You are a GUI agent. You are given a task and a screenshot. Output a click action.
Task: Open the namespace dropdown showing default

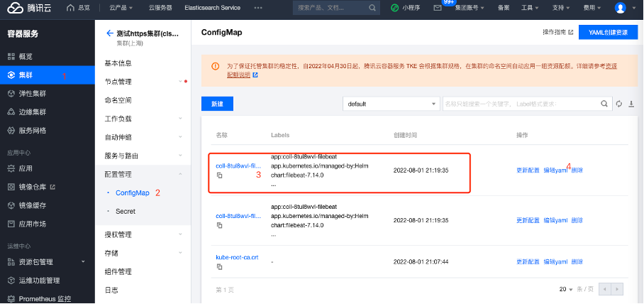coord(391,104)
